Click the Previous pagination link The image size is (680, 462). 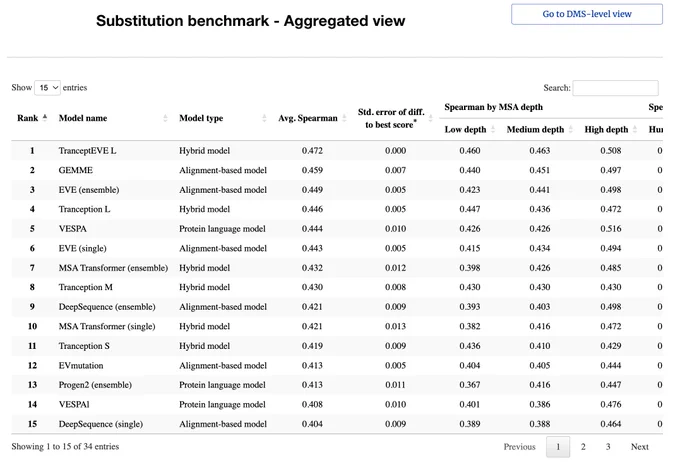[x=519, y=446]
